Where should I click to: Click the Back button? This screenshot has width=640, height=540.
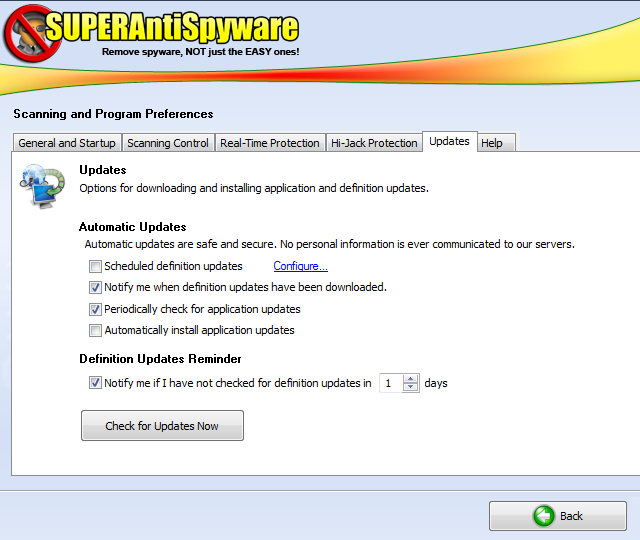click(558, 516)
